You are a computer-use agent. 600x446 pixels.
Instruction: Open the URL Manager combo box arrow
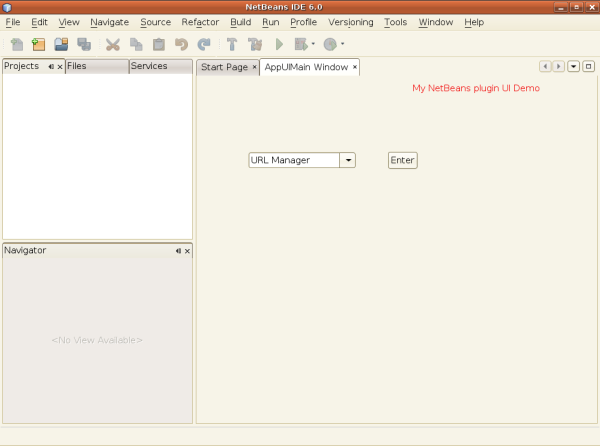pyautogui.click(x=348, y=160)
